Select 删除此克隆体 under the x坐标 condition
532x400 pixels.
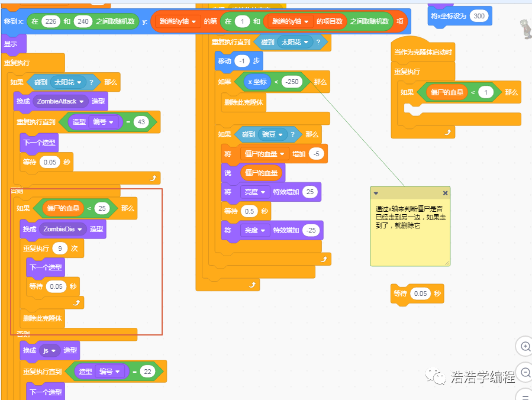tap(244, 102)
